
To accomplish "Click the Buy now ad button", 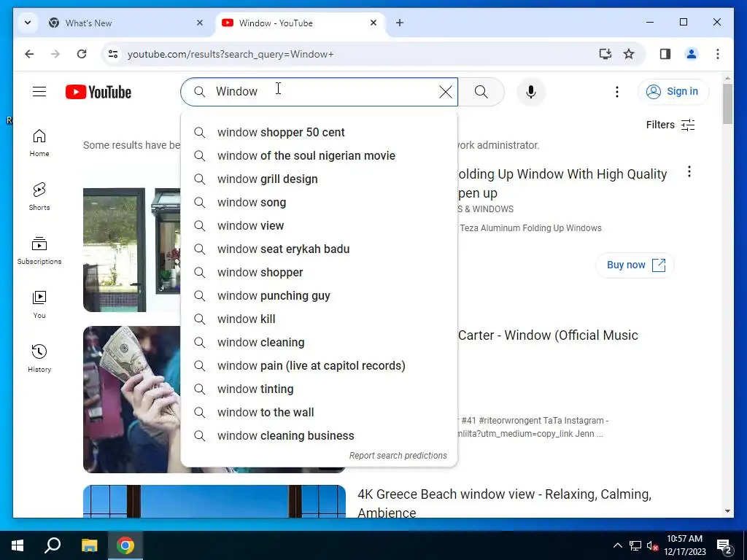I will click(635, 265).
